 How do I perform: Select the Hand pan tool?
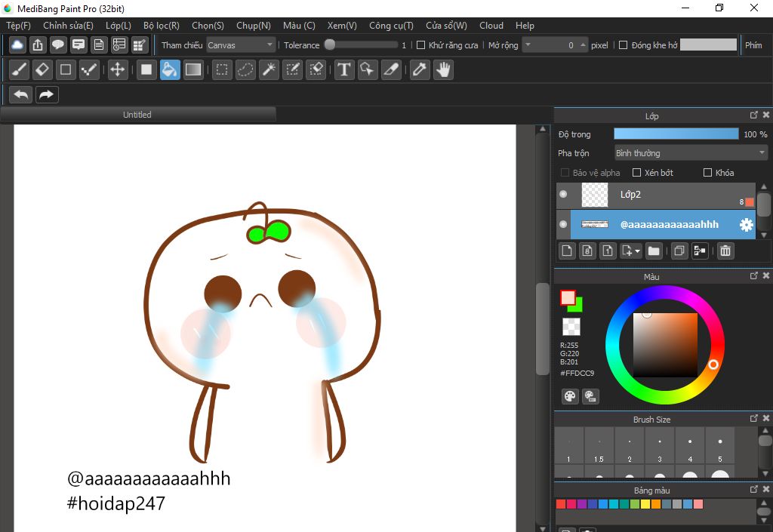[444, 69]
